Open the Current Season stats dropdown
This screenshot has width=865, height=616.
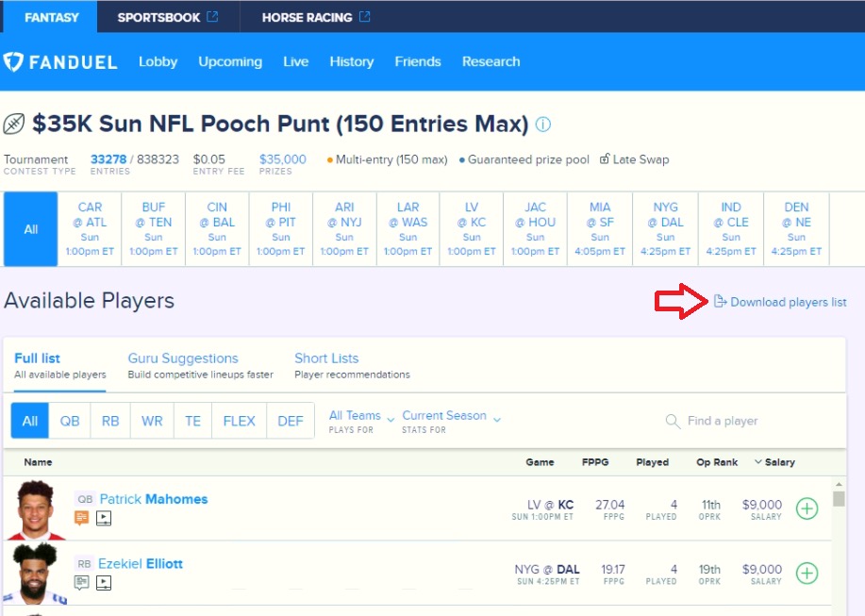tap(451, 422)
